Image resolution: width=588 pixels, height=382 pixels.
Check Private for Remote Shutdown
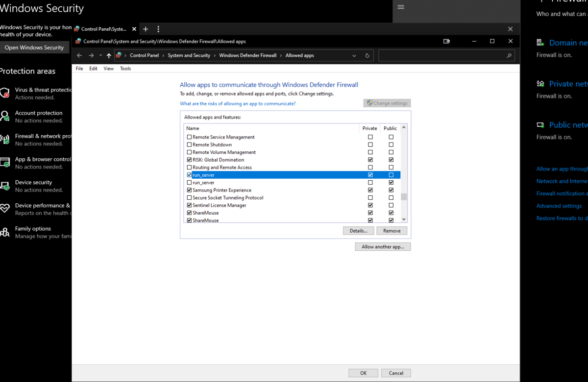pyautogui.click(x=370, y=144)
